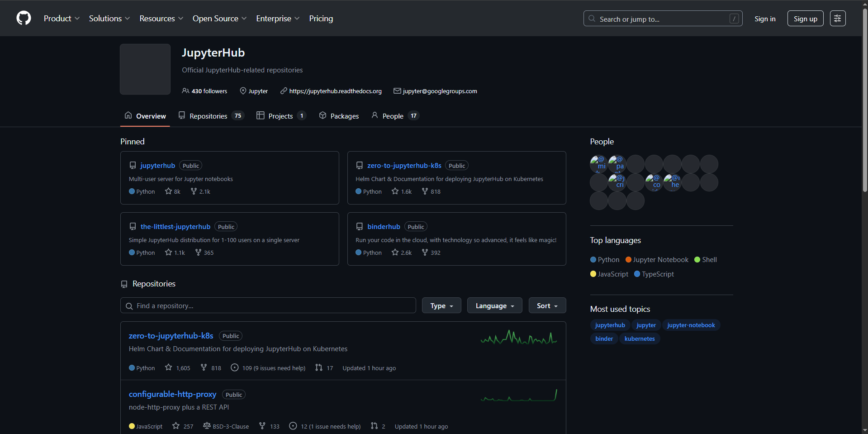Screen dimensions: 868x434
Task: Open the Language filter dropdown
Action: pos(494,305)
